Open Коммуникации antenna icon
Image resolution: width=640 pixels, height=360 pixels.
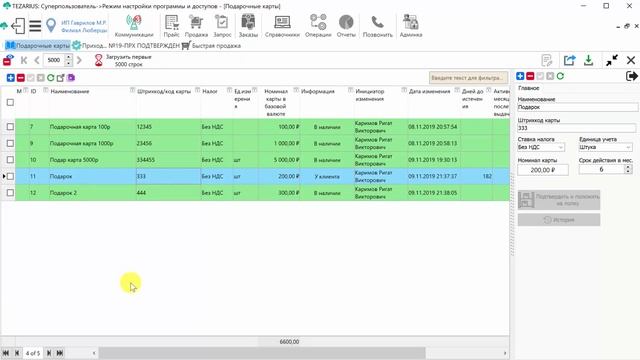point(133,22)
